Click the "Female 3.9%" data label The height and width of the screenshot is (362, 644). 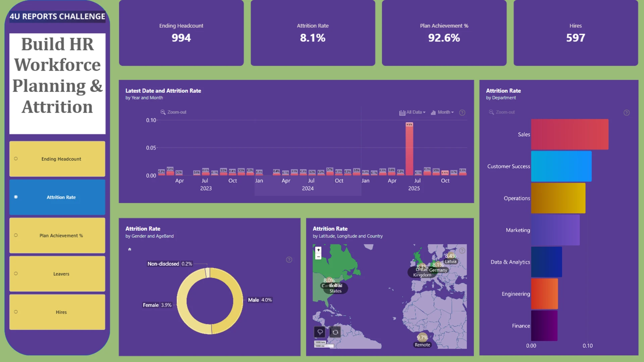pos(157,305)
